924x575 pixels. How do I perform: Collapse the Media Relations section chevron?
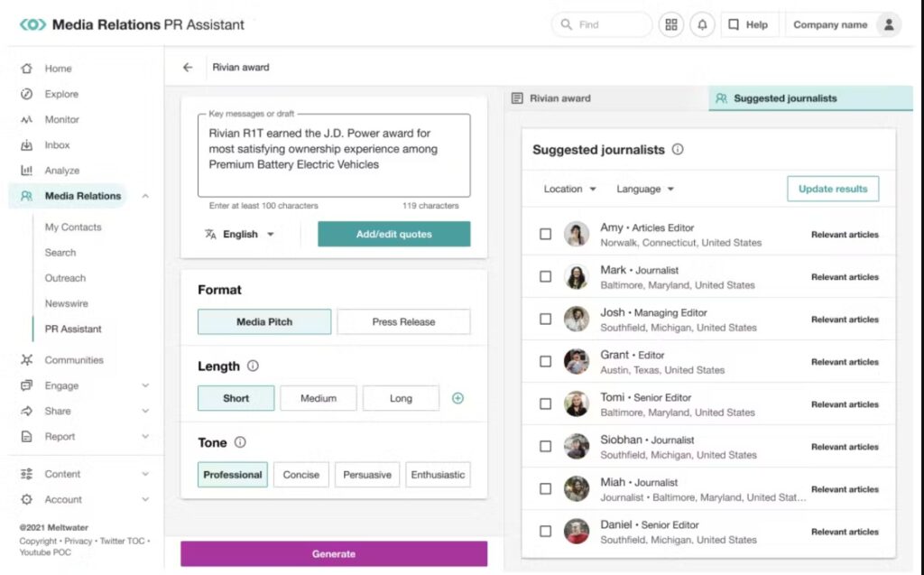(145, 196)
